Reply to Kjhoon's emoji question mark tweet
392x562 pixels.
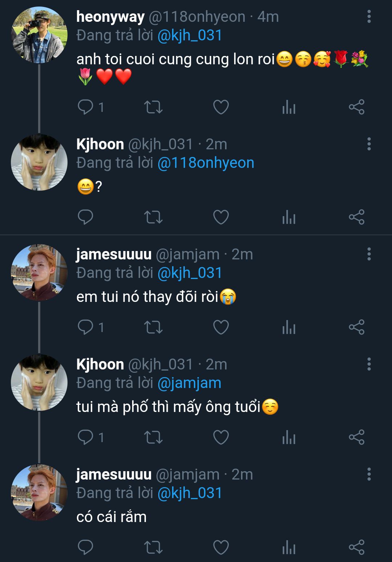(86, 217)
